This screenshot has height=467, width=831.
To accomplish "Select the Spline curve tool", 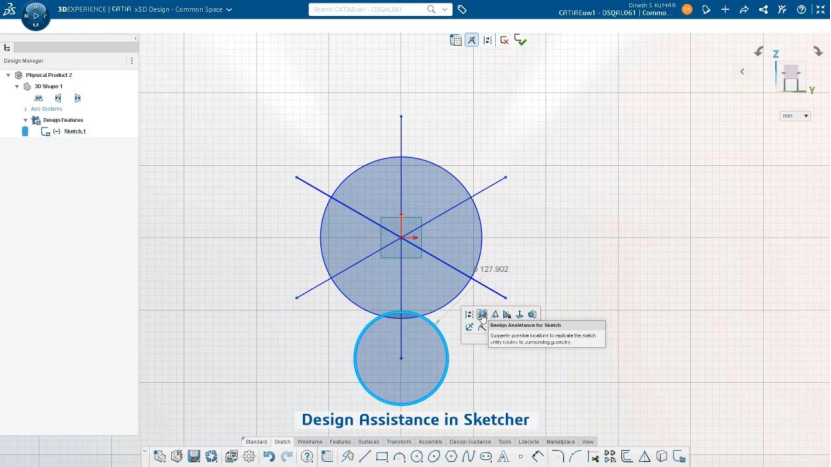I will (x=468, y=456).
